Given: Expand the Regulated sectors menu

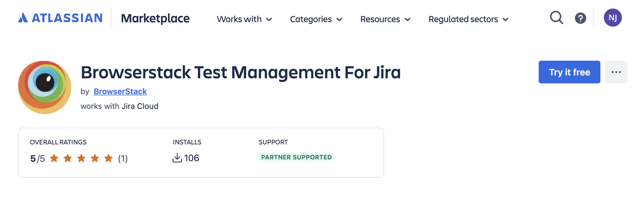Looking at the screenshot, I should (468, 19).
